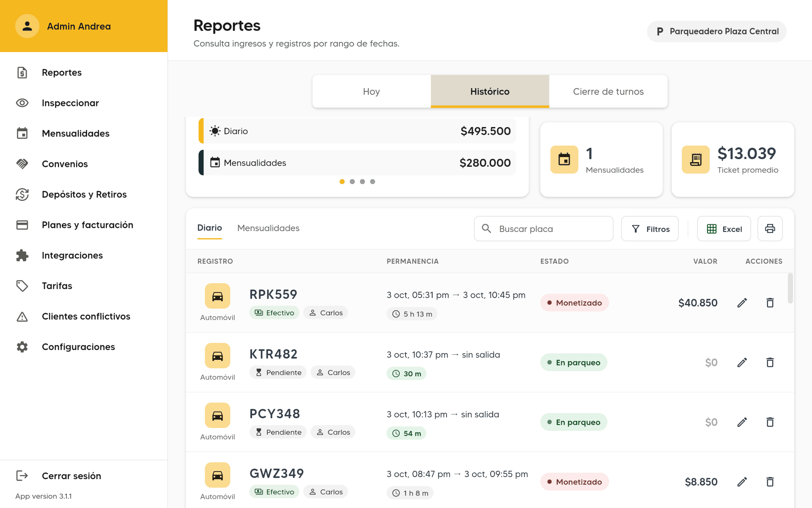Delete the KTR482 record with trash icon
This screenshot has height=508, width=812.
pyautogui.click(x=770, y=362)
